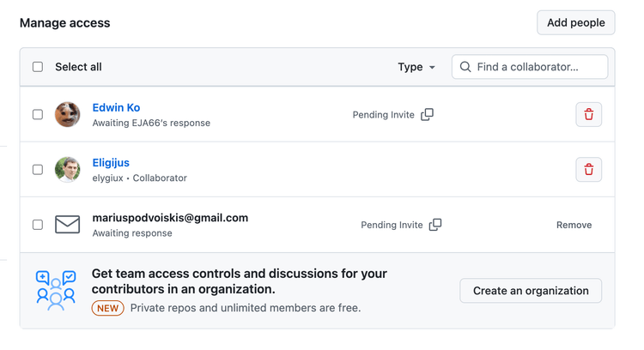Image resolution: width=644 pixels, height=350 pixels.
Task: Click the Manage access heading
Action: (65, 23)
